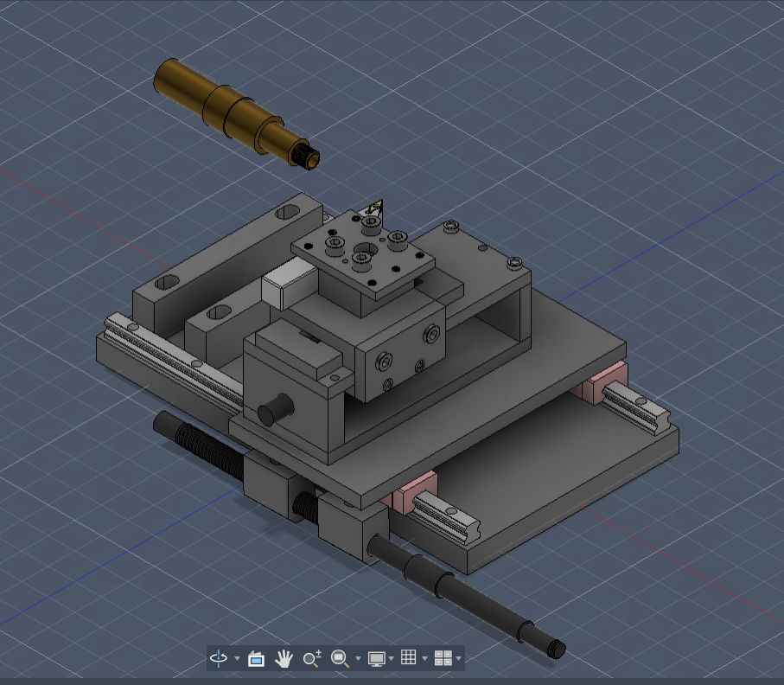Expand the Viewports dropdown arrow
The width and height of the screenshot is (784, 685).
pos(458,658)
